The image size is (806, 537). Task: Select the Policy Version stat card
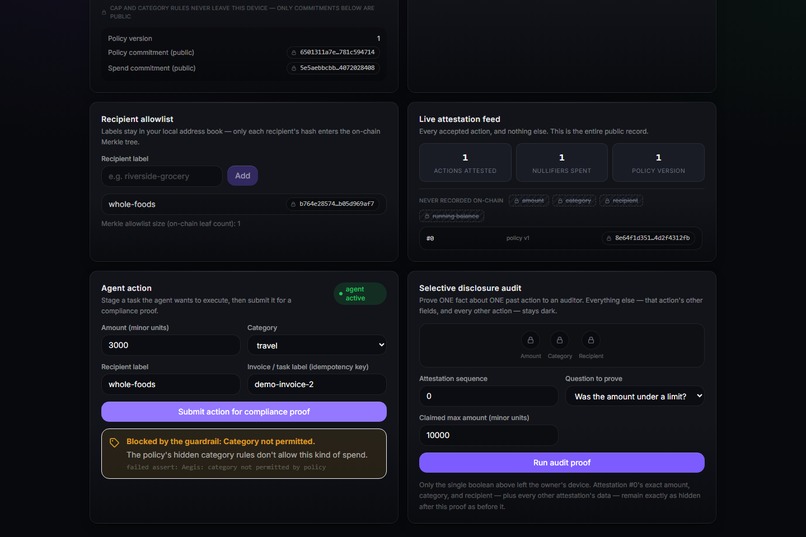click(x=658, y=163)
